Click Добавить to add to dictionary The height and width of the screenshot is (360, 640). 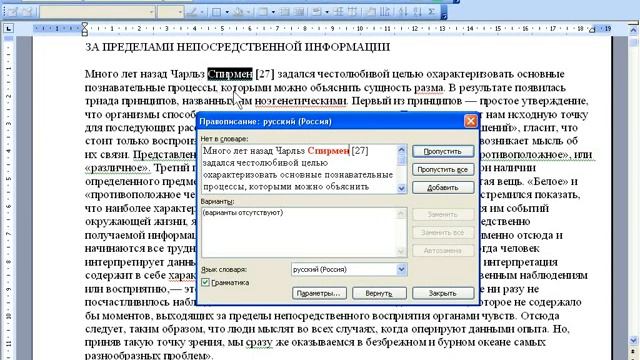pyautogui.click(x=443, y=188)
